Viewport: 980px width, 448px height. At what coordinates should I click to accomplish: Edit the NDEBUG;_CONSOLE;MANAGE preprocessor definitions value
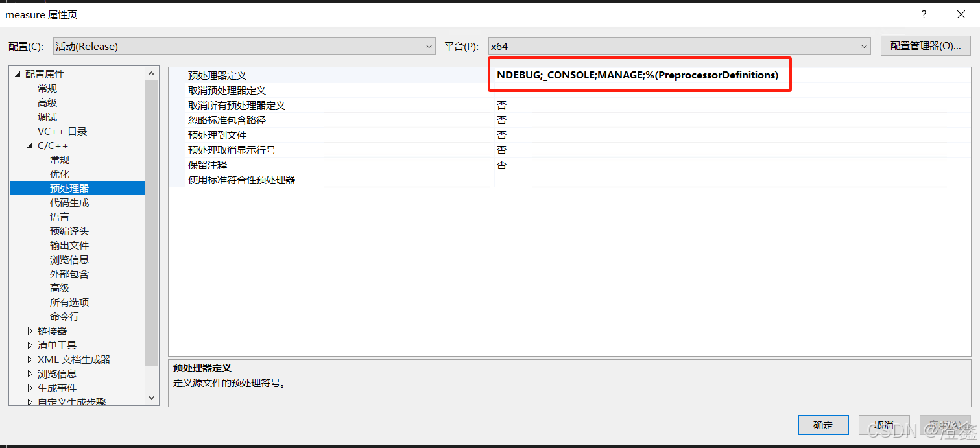coord(638,75)
